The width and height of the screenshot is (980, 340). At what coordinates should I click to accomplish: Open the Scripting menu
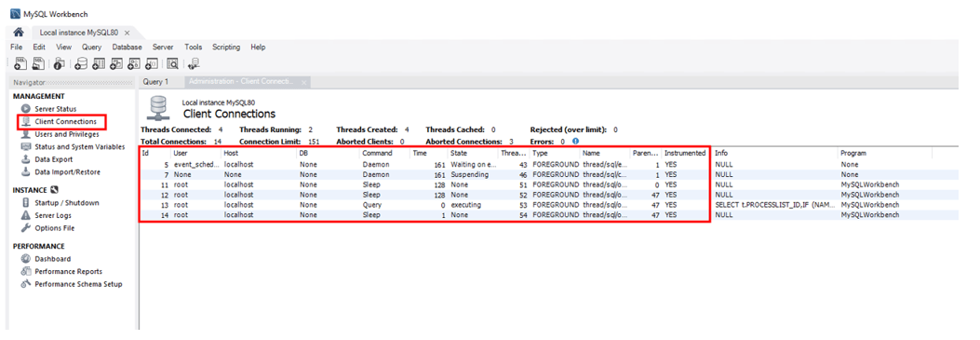pos(226,47)
